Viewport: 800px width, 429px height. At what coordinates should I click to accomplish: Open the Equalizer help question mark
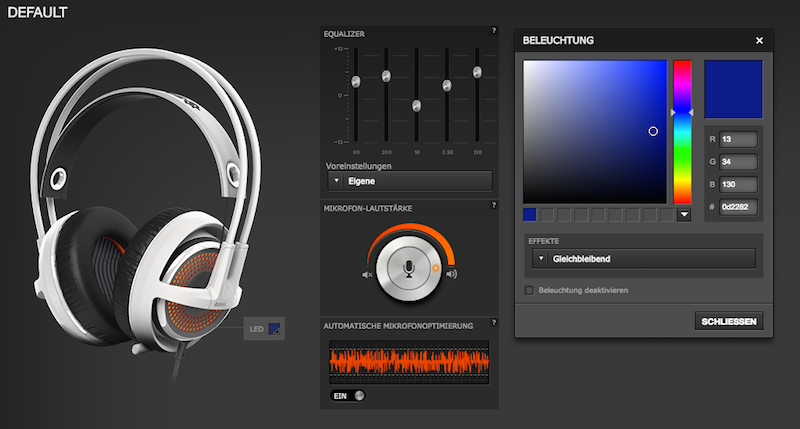click(493, 31)
